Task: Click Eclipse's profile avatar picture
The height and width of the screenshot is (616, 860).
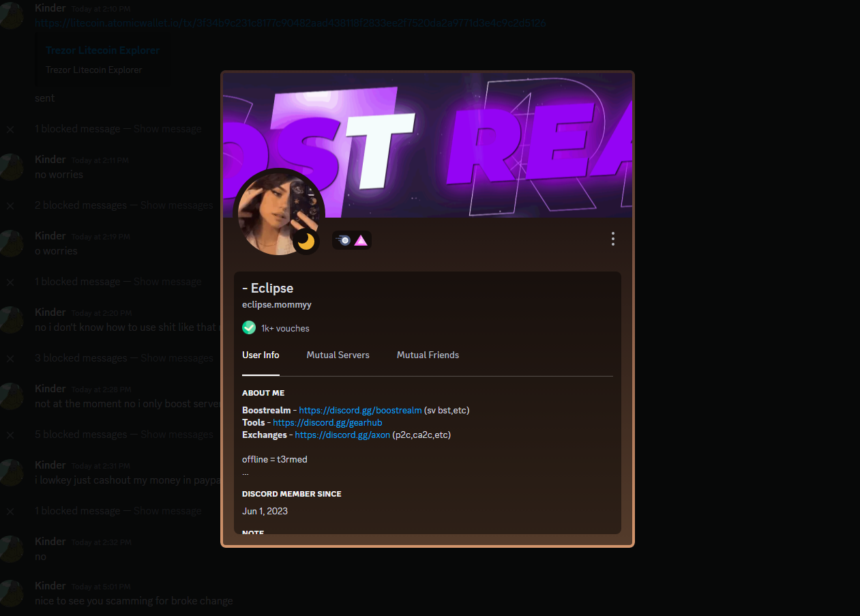Action: (x=279, y=214)
